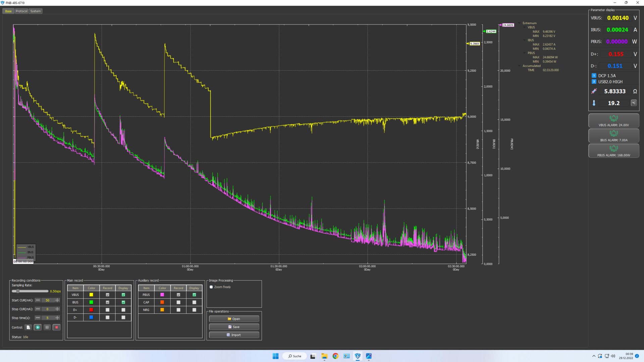Pause recording with the pause control button

(x=47, y=327)
